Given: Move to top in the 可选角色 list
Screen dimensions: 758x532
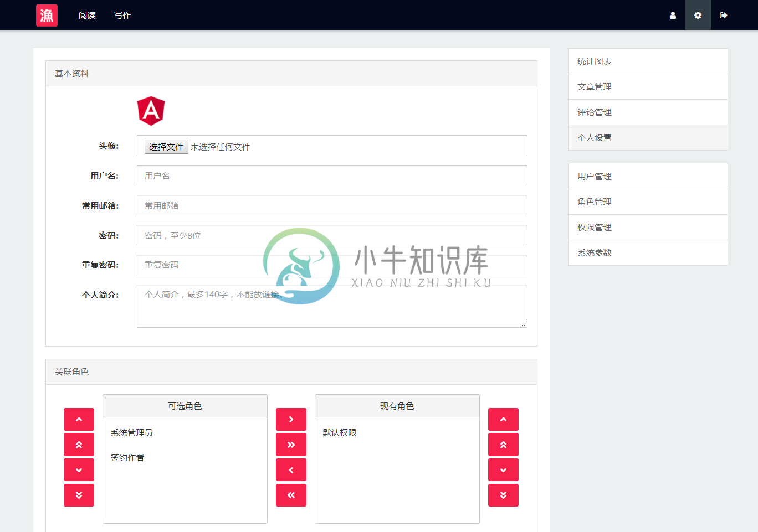Looking at the screenshot, I should (x=79, y=445).
